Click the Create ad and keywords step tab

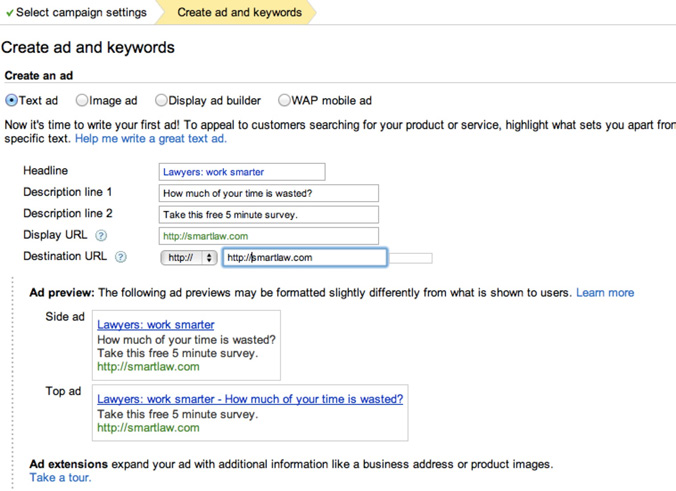point(239,13)
